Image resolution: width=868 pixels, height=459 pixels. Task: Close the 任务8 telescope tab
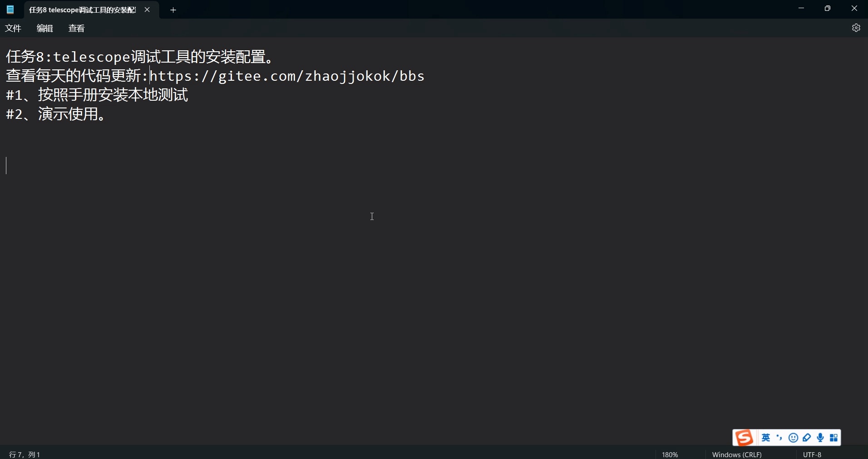click(x=147, y=10)
